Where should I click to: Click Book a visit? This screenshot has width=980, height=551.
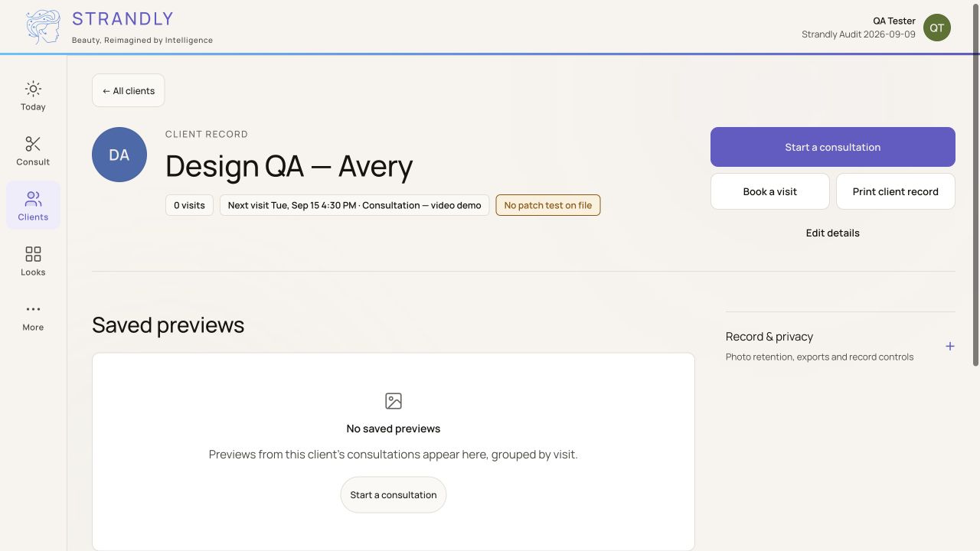click(770, 191)
